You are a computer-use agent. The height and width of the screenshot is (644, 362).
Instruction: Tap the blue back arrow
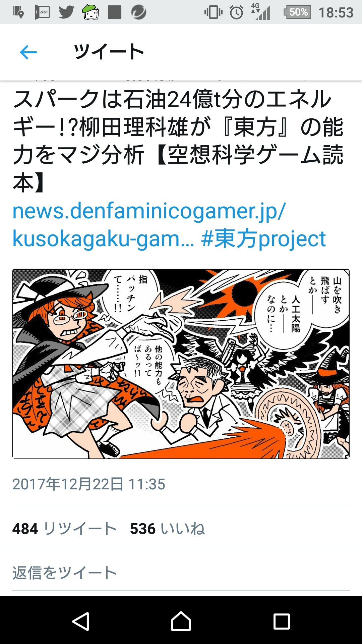click(28, 52)
